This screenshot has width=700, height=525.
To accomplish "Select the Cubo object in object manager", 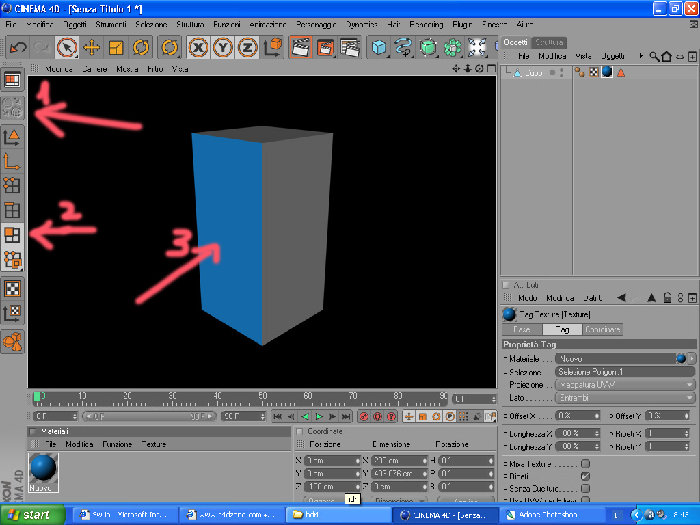I will click(533, 73).
